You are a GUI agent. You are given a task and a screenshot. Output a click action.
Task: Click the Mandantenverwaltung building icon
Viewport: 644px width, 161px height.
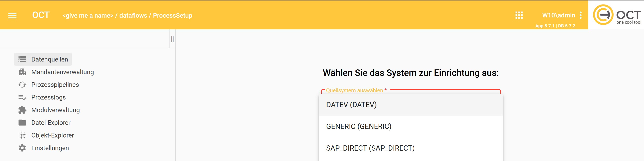click(22, 72)
